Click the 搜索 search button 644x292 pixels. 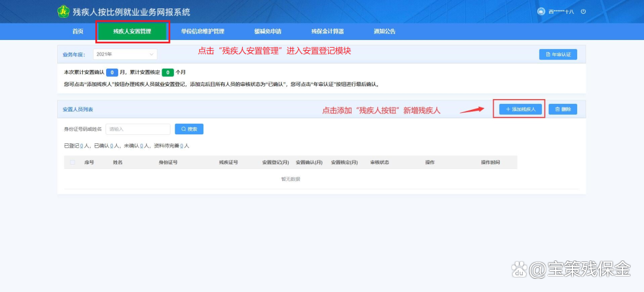pos(189,129)
